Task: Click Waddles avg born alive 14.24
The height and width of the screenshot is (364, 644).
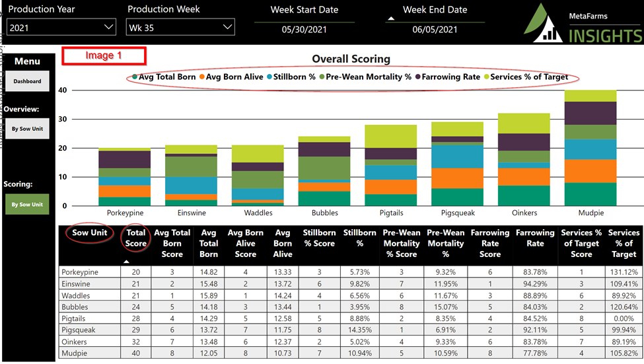Action: [x=283, y=295]
